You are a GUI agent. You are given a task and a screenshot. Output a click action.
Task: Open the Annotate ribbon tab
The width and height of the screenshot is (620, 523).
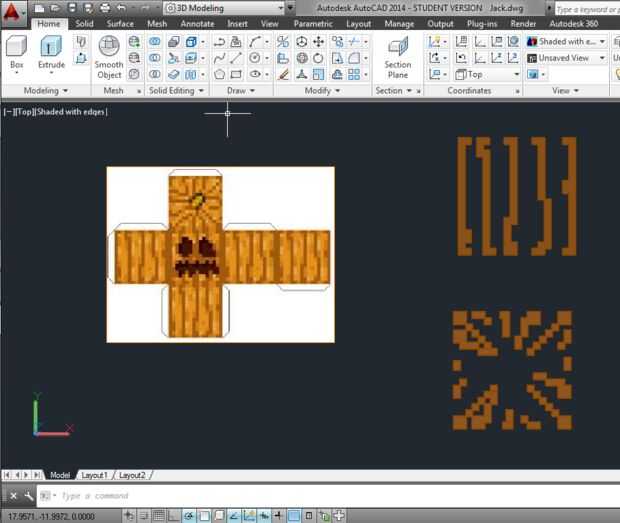(197, 24)
